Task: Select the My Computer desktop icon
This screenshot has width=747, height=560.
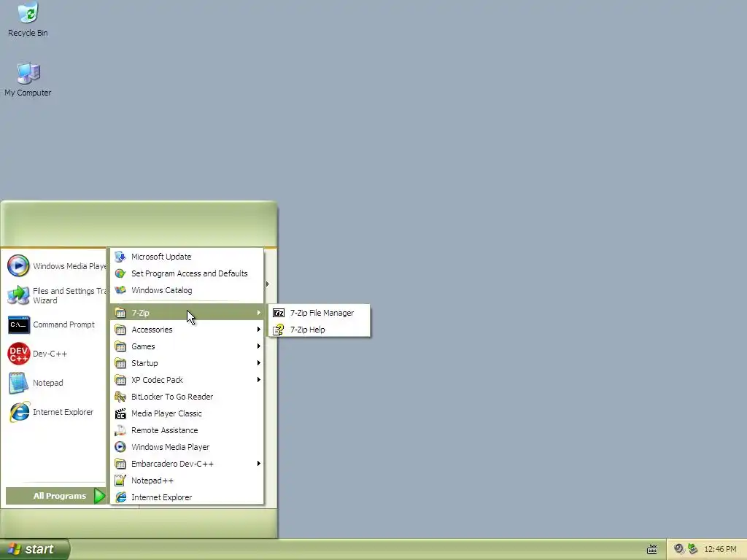Action: pyautogui.click(x=28, y=74)
